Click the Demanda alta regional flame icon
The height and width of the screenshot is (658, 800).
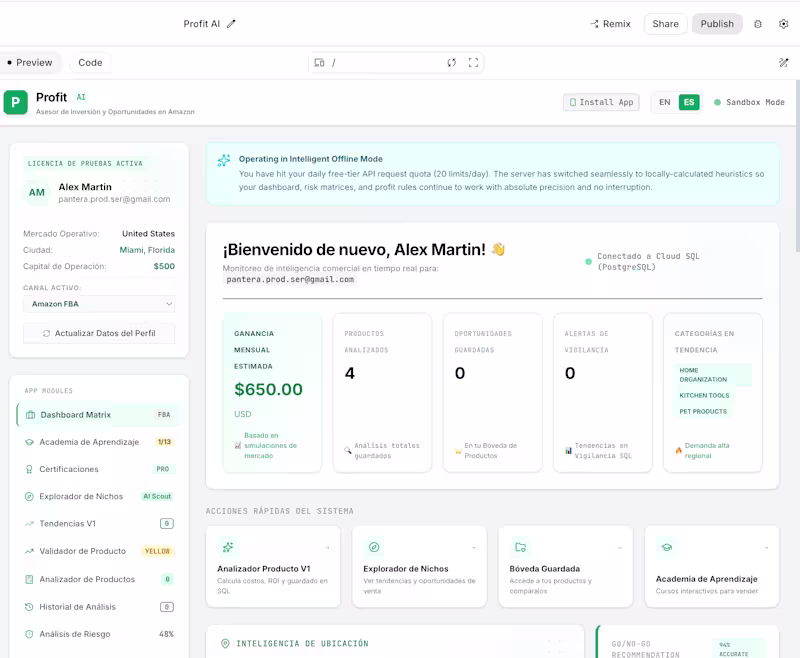point(679,450)
